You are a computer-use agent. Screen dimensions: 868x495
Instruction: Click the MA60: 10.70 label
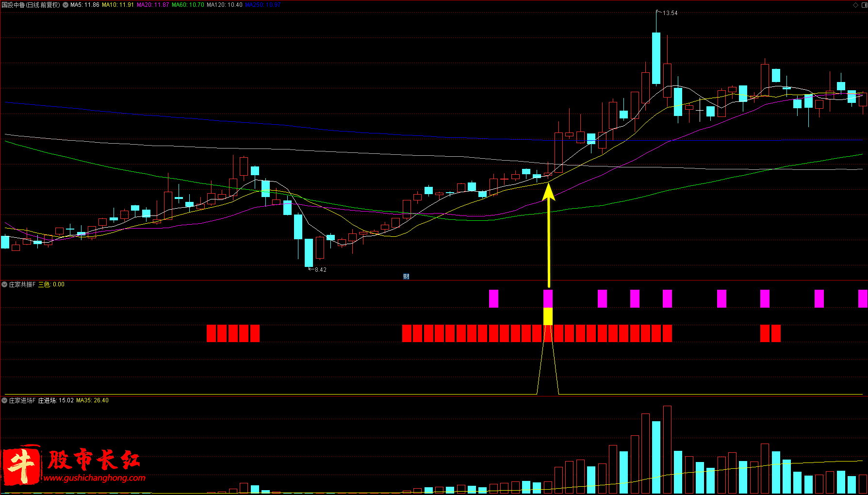pyautogui.click(x=188, y=5)
